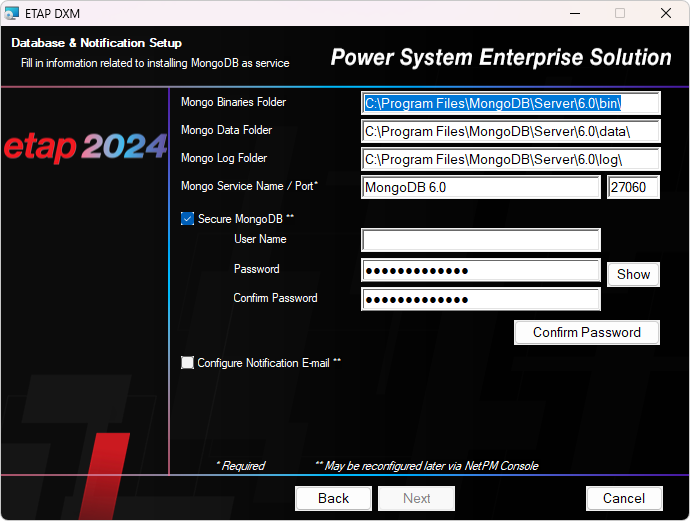Screen dimensions: 690x521
Task: Click the Mongo Log Folder path field
Action: click(x=510, y=159)
